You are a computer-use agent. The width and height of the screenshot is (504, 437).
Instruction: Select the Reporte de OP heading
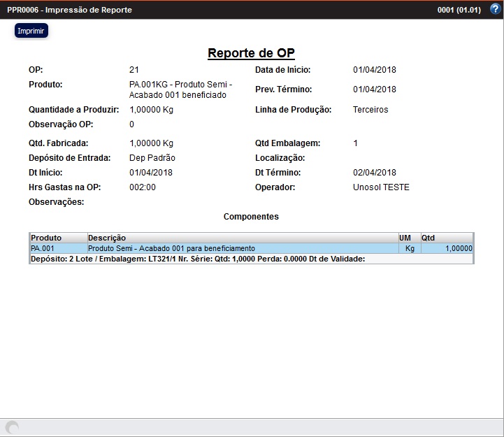[251, 53]
